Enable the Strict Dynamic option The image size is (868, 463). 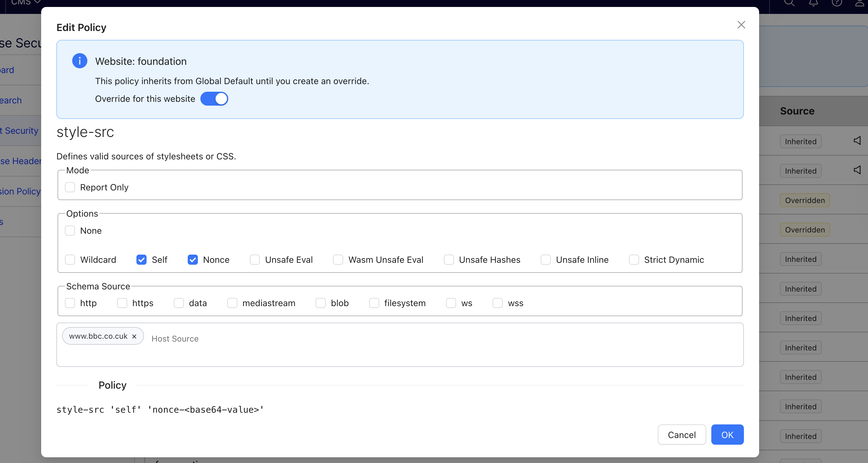click(634, 260)
